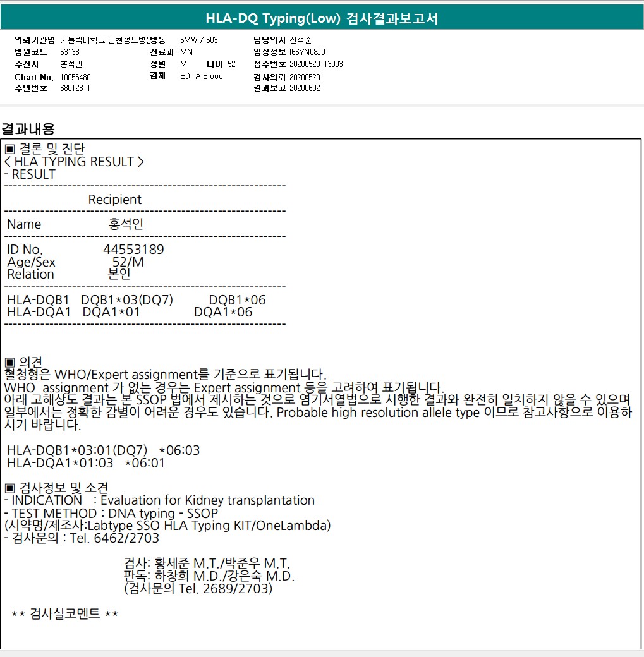The image size is (644, 657).
Task: Select the '< HLA TYPING RESULT >' line
Action: (x=74, y=161)
